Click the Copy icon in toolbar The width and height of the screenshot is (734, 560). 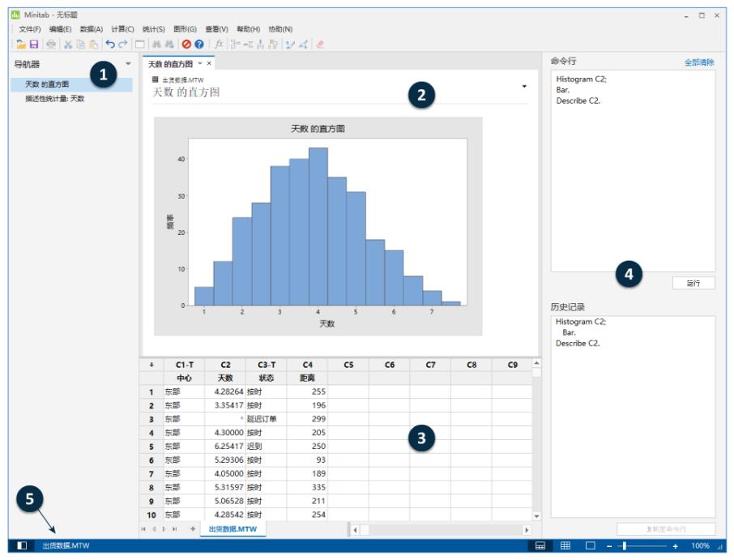tap(80, 44)
